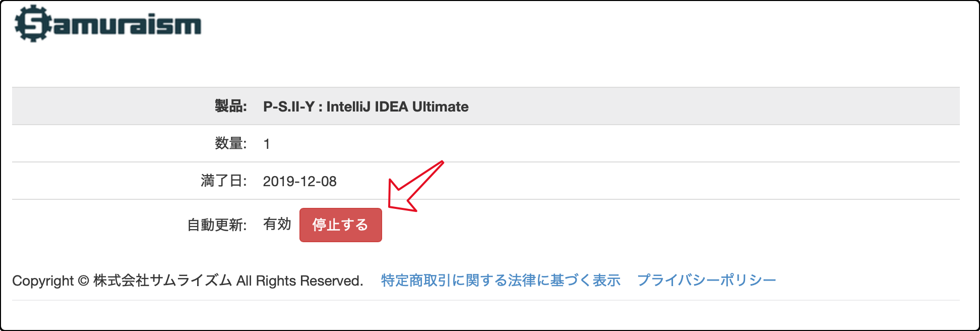Click the red arrow annotation
The width and height of the screenshot is (980, 331).
[x=415, y=186]
